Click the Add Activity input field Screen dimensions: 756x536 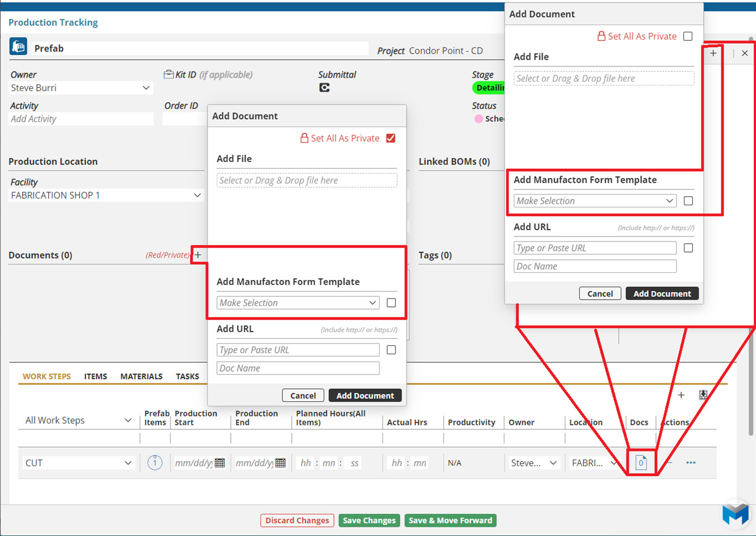tap(81, 118)
